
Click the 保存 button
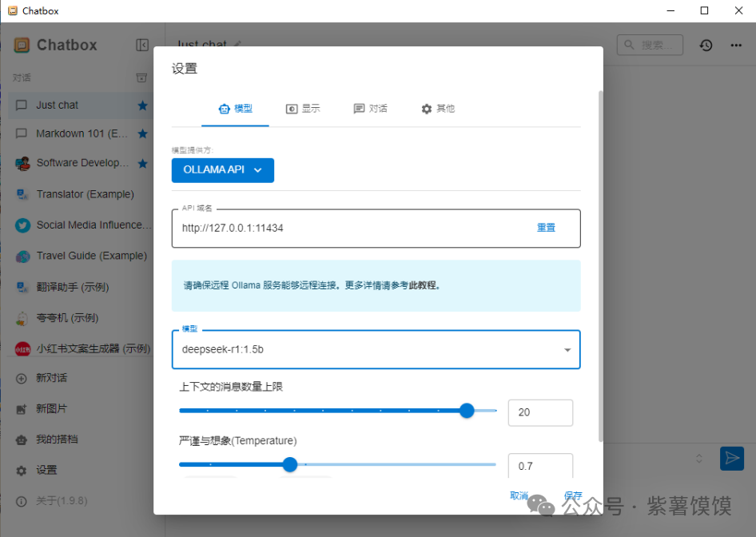coord(573,495)
